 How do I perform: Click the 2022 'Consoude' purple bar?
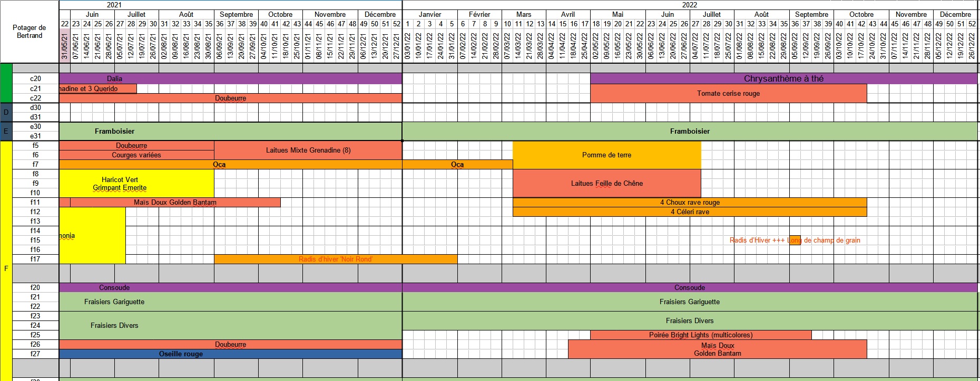[x=690, y=288]
